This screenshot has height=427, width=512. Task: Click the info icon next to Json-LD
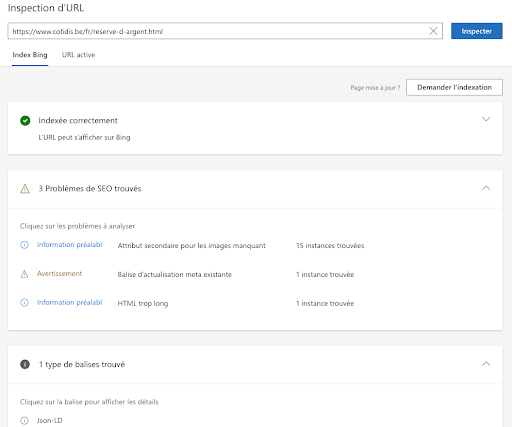24,420
